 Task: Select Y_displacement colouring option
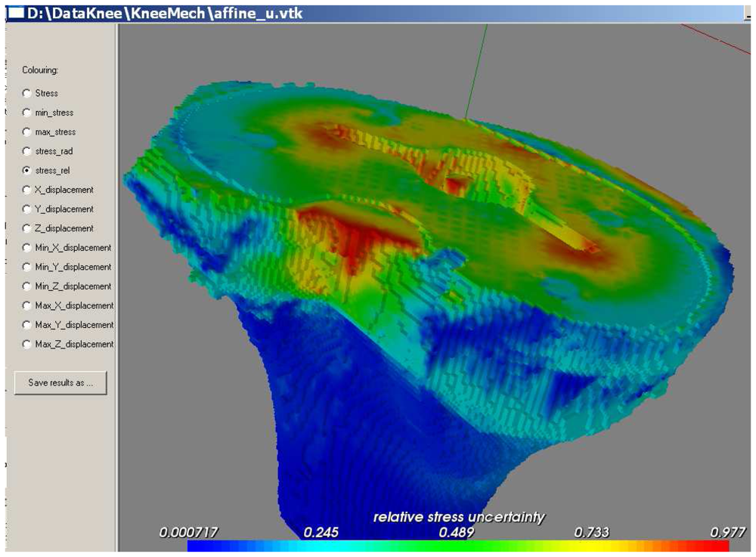pos(28,209)
